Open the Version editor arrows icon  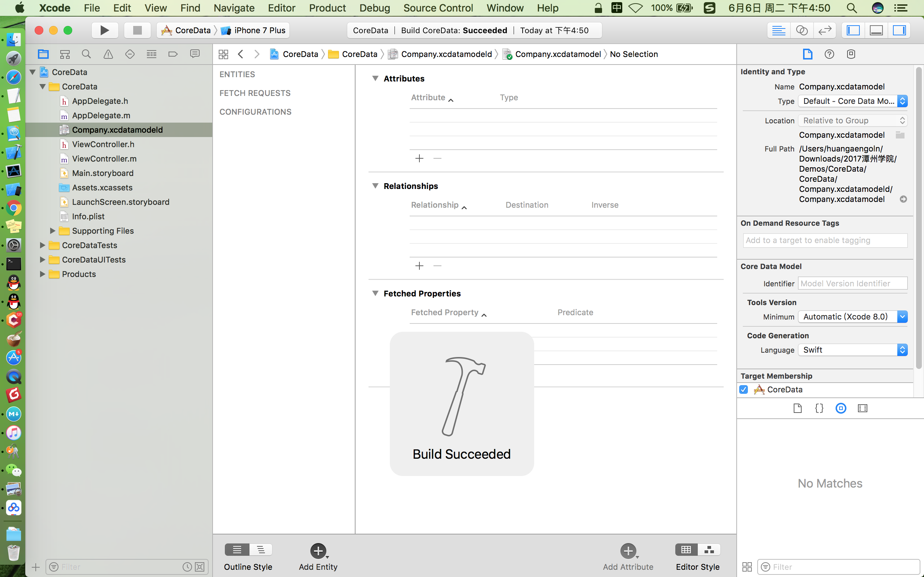point(825,30)
